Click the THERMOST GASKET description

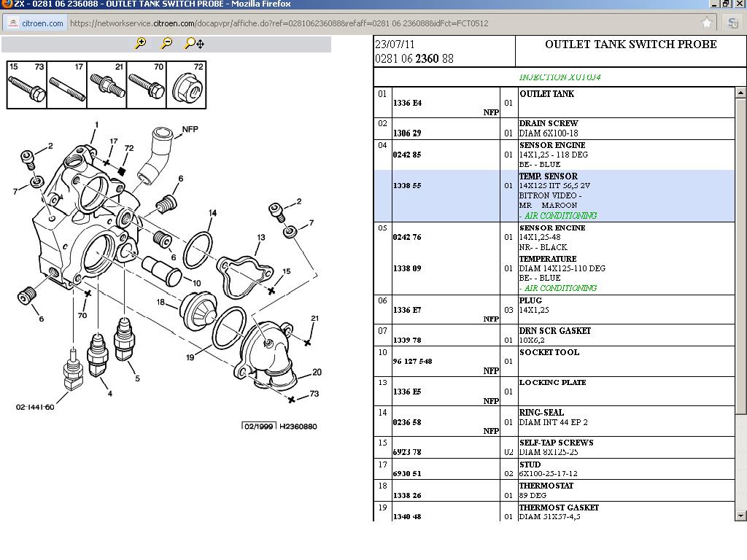click(x=560, y=507)
